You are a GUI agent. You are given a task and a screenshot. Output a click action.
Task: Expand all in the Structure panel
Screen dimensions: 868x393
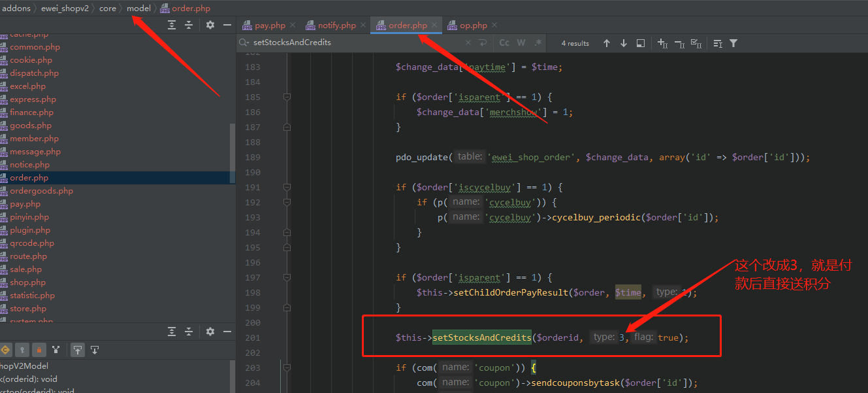click(172, 332)
